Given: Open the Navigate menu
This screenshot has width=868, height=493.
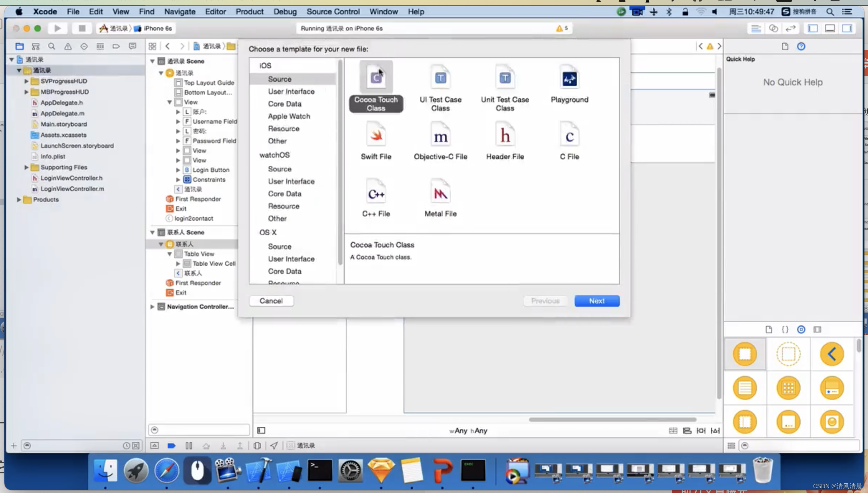Looking at the screenshot, I should [x=180, y=11].
